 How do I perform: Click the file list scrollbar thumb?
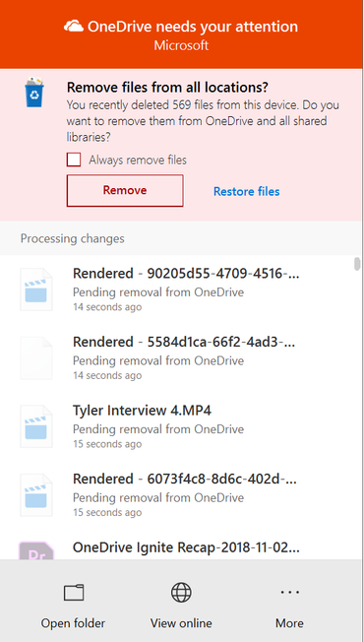click(357, 264)
